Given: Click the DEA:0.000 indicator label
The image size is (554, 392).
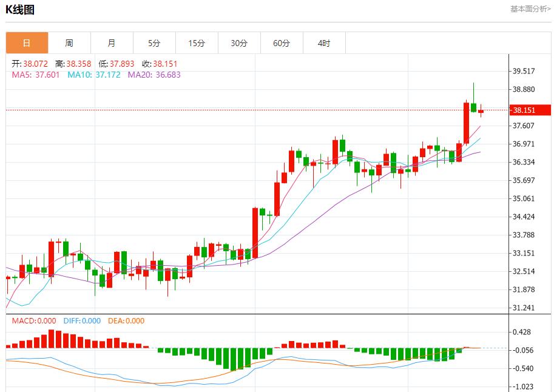Looking at the screenshot, I should click(126, 321).
